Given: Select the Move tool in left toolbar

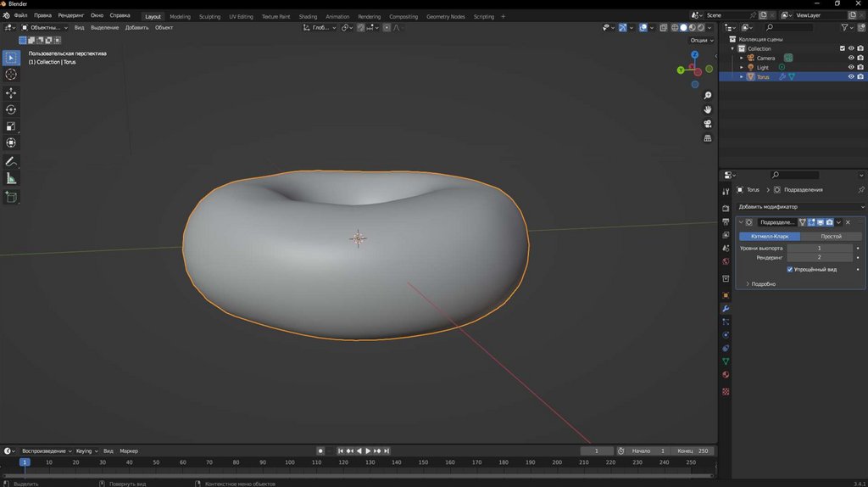Looking at the screenshot, I should [11, 92].
